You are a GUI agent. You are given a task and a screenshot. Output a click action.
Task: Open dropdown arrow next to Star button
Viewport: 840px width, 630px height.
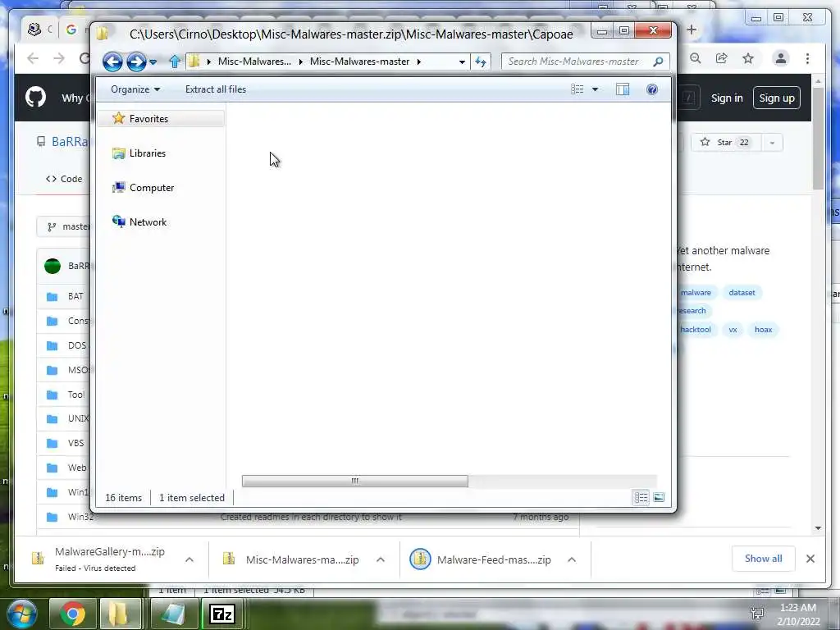[x=772, y=143]
